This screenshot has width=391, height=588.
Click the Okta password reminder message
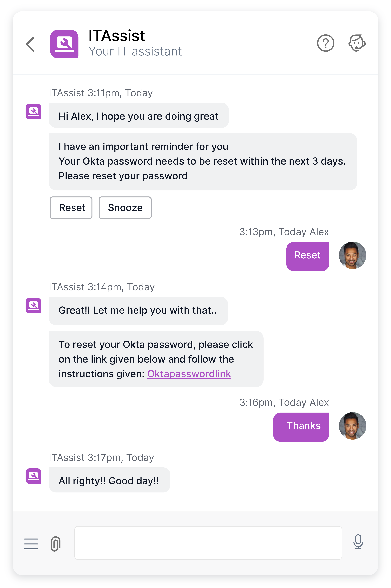(203, 162)
